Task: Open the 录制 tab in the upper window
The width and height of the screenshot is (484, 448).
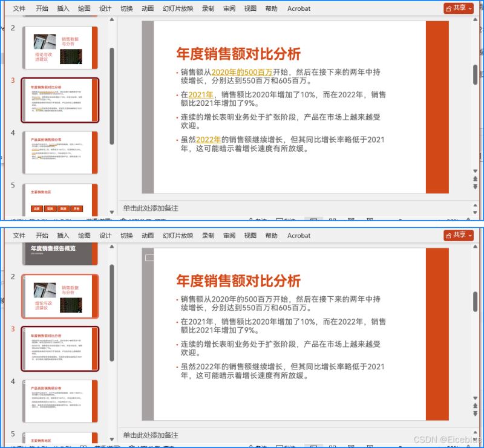Action: (208, 8)
